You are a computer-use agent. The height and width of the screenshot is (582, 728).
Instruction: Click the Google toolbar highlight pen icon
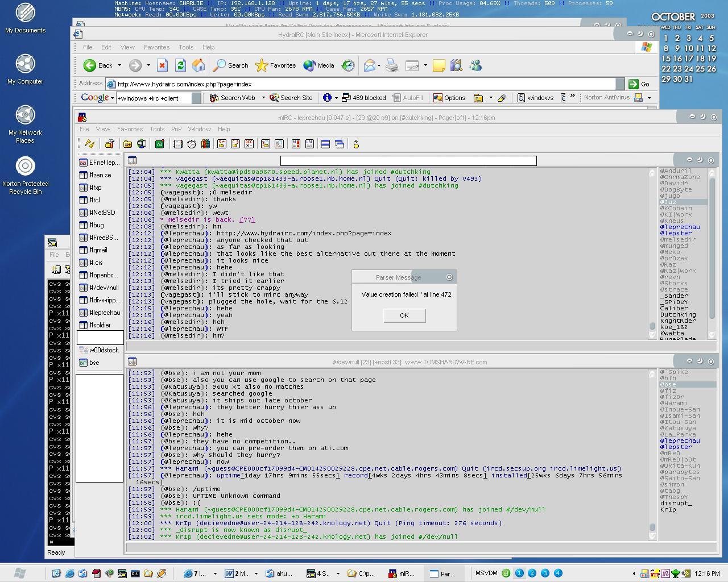502,98
